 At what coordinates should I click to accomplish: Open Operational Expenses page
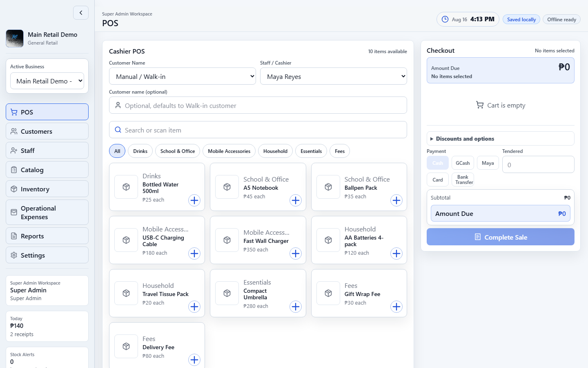pos(47,212)
